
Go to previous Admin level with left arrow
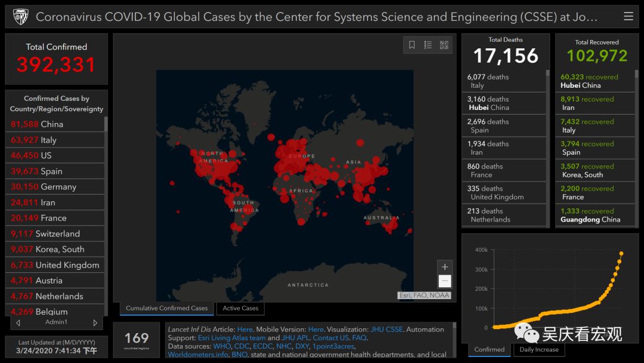click(x=18, y=323)
